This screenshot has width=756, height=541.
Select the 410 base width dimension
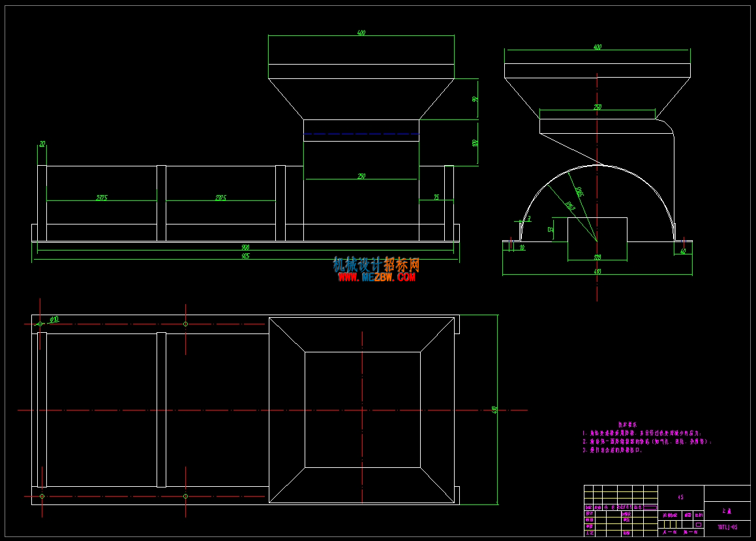(597, 271)
